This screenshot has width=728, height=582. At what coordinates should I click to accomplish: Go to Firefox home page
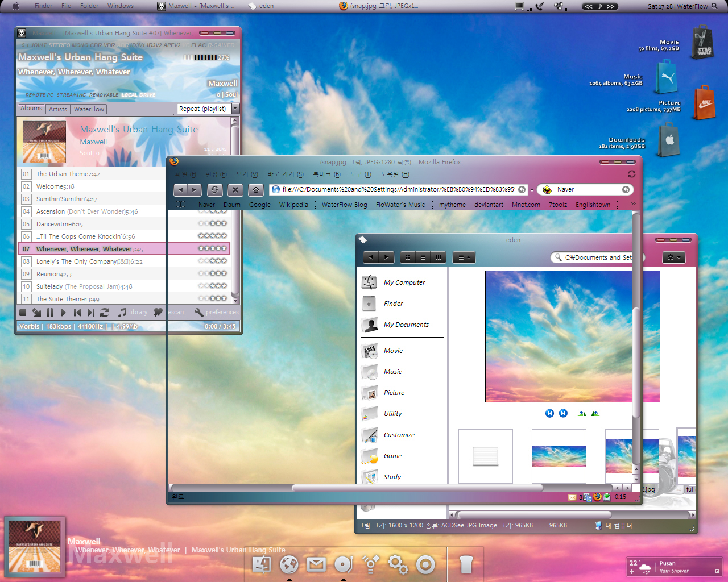coord(256,190)
